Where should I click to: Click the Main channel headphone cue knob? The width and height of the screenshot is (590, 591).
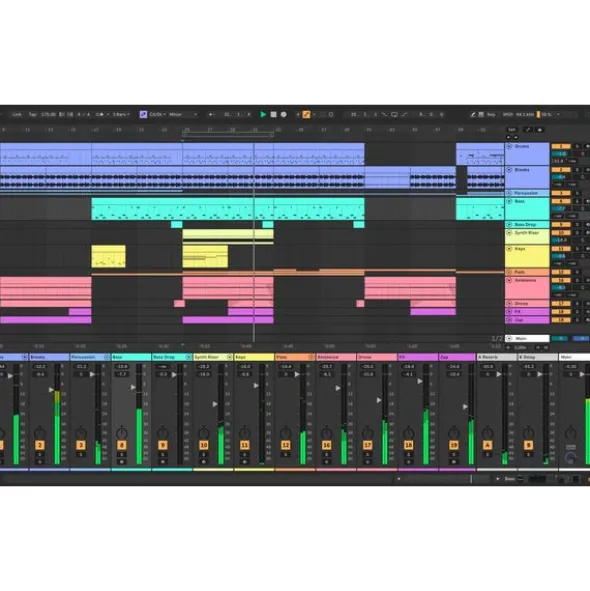(x=570, y=458)
